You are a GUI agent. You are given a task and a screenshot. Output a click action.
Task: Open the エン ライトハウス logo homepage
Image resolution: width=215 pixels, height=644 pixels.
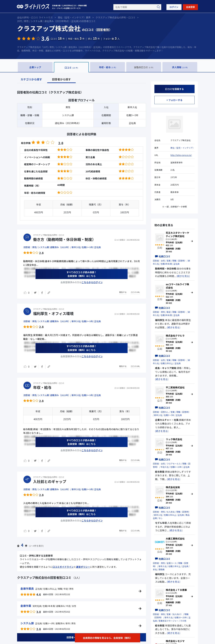[33, 7]
